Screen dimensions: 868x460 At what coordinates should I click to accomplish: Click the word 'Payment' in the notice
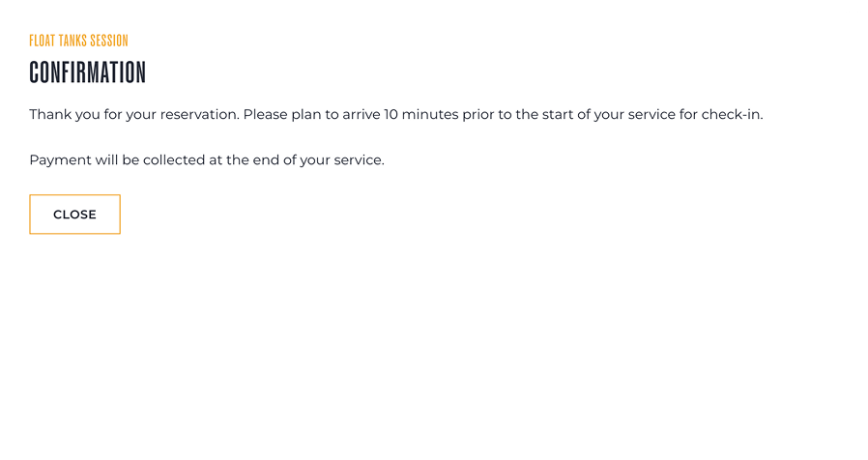[x=60, y=160]
